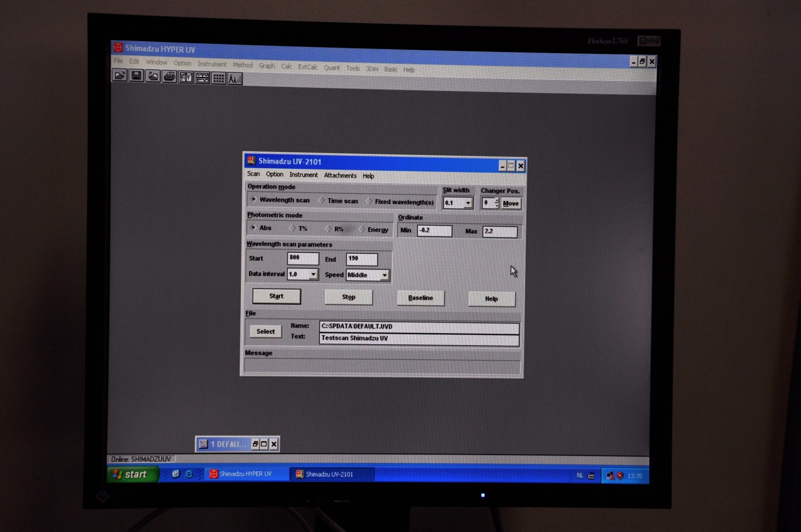
Task: Open the Instrument menu in UV-2101 dialog
Action: pyautogui.click(x=304, y=175)
